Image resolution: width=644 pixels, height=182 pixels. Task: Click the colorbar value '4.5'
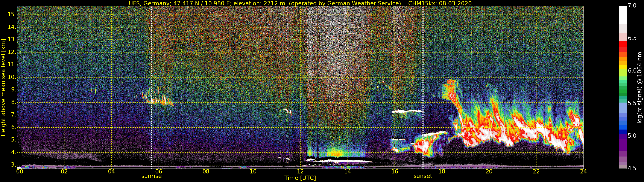tap(632, 169)
